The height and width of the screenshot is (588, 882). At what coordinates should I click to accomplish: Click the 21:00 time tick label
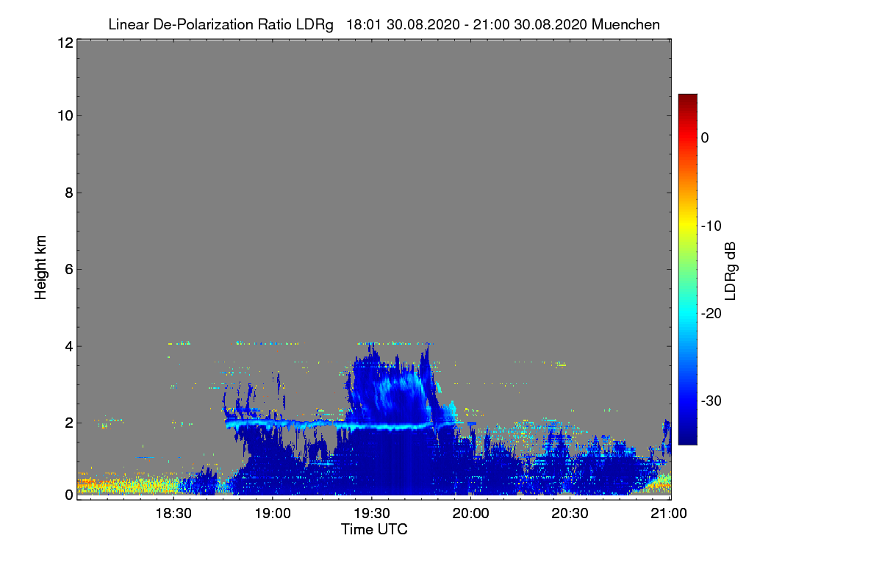pos(669,513)
